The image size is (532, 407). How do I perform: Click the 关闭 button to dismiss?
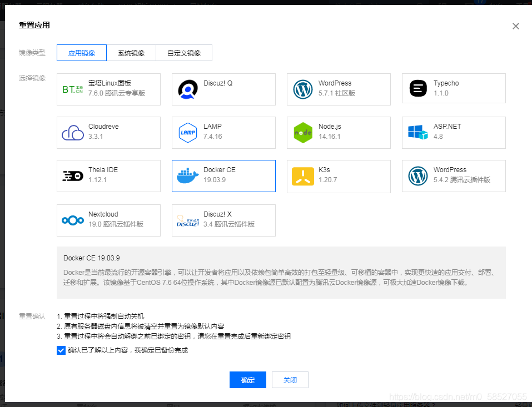290,380
